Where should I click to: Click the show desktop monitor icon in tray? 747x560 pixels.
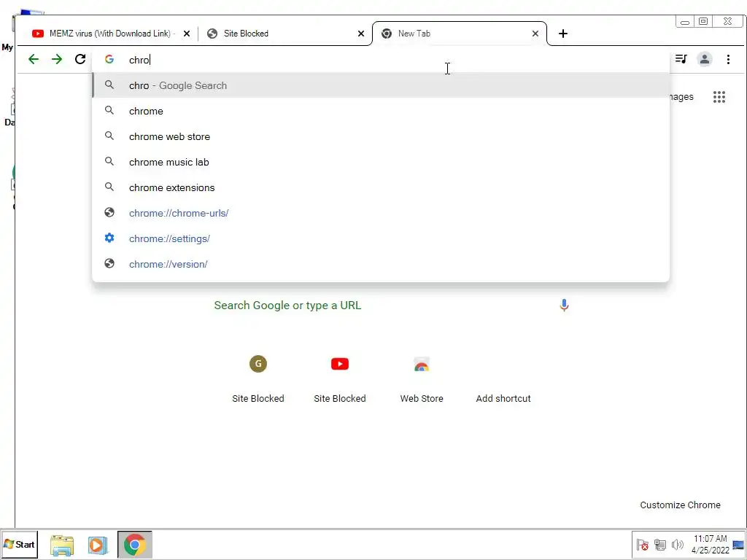(x=738, y=544)
